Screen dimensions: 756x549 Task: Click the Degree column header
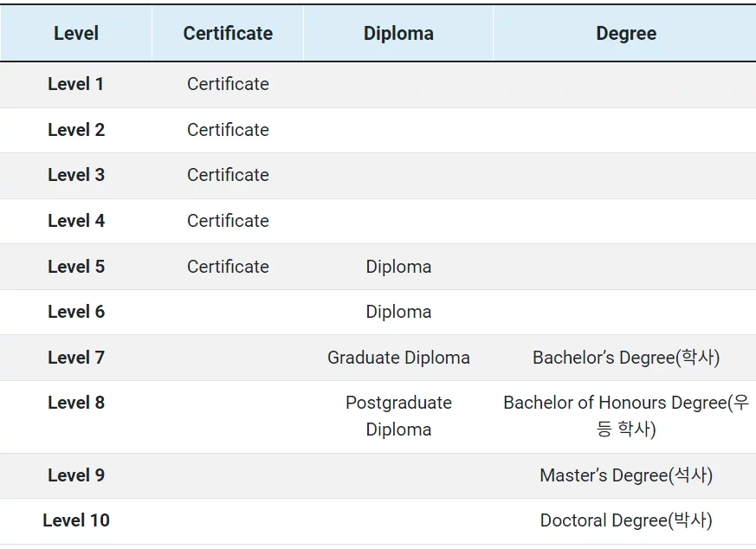click(625, 34)
